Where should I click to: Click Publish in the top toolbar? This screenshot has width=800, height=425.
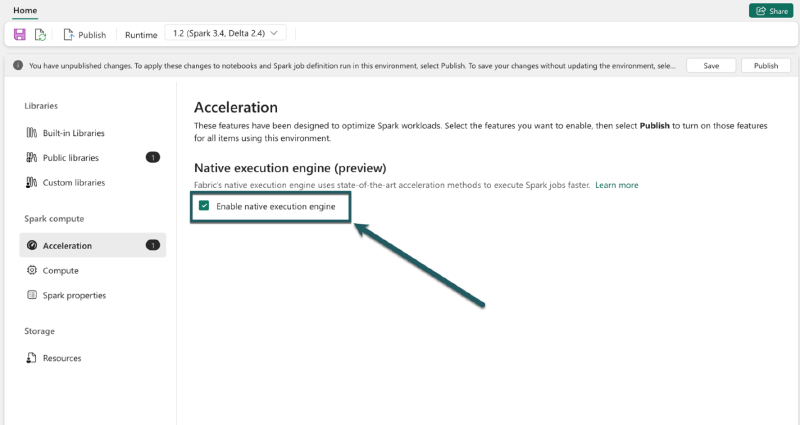click(84, 34)
